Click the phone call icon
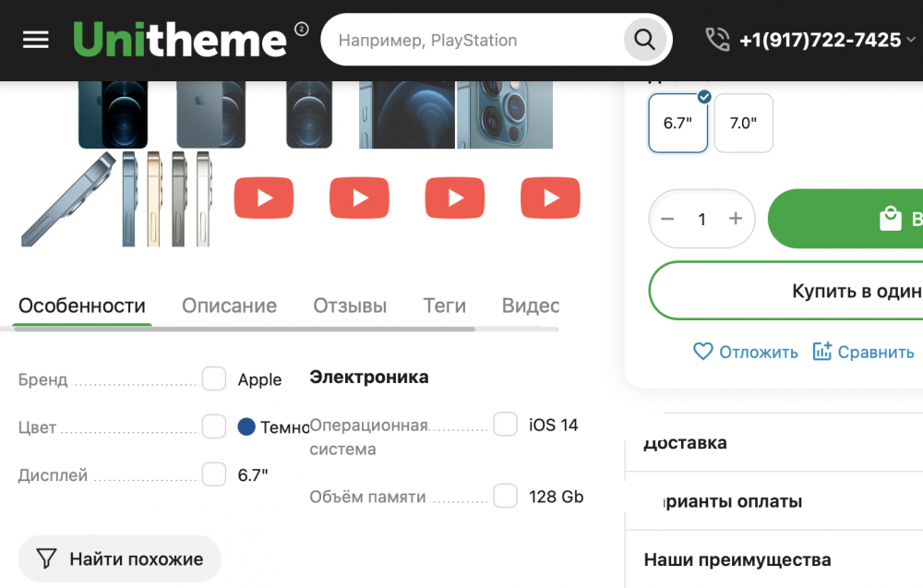 [x=717, y=40]
